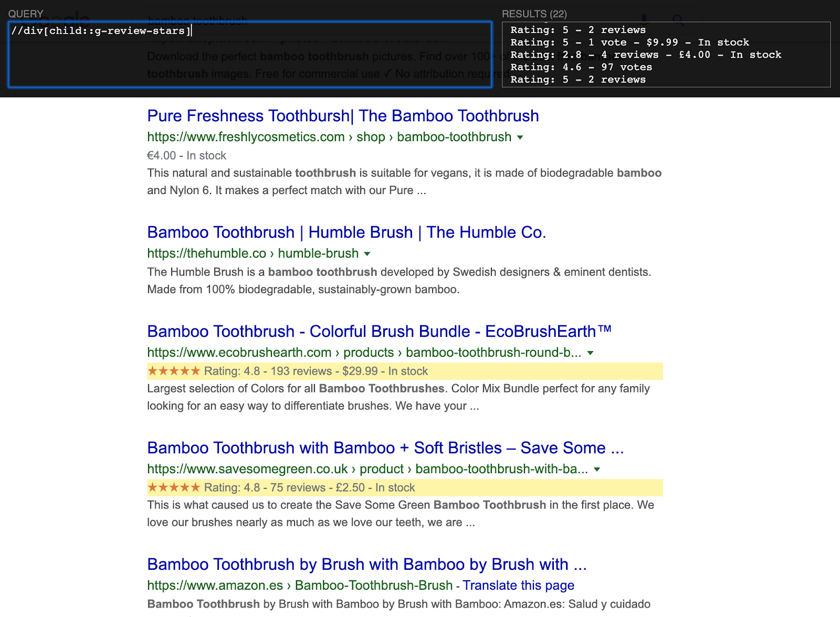The image size is (840, 617).
Task: Click snippet 'Largest selection of Colors for all'
Action: 398,397
